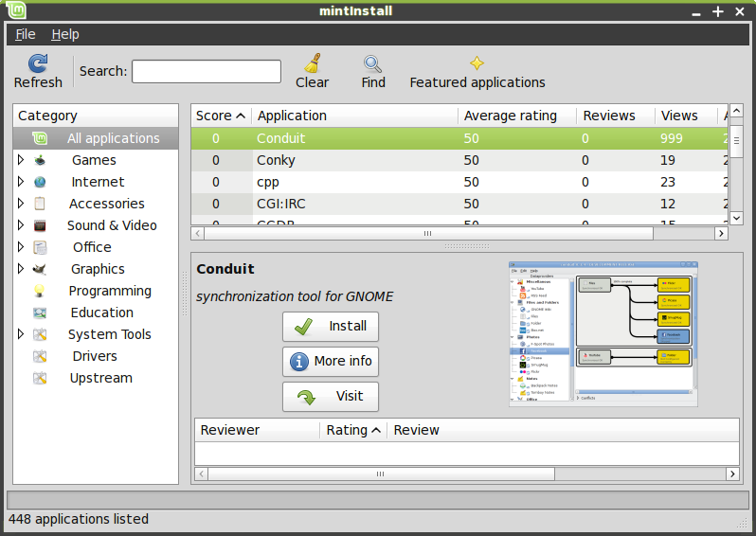
Task: Click application list right scroll arrow
Action: coord(721,233)
